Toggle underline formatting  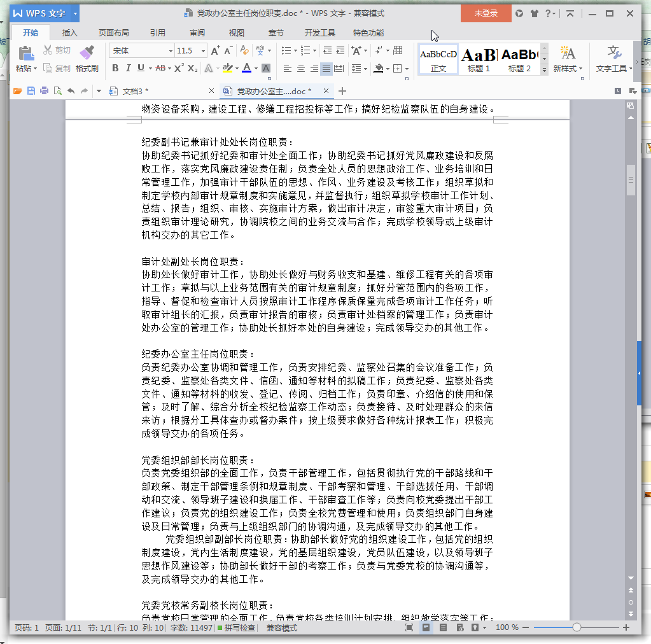tap(141, 68)
